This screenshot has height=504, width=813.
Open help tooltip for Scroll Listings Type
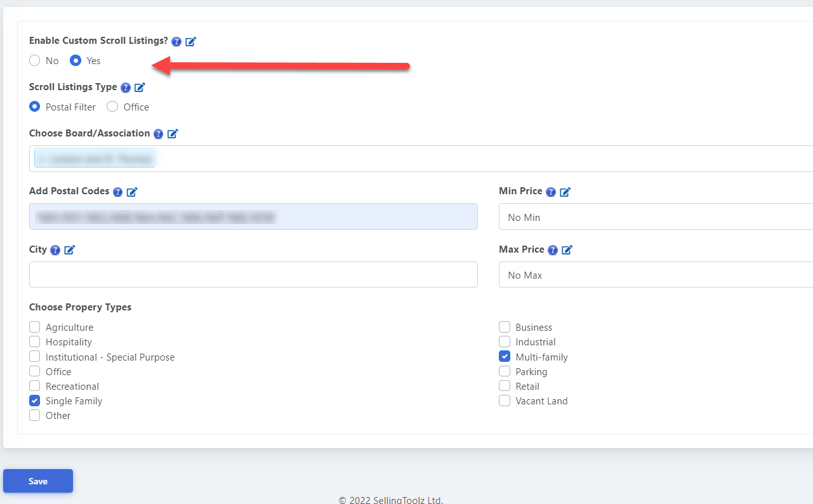[126, 88]
